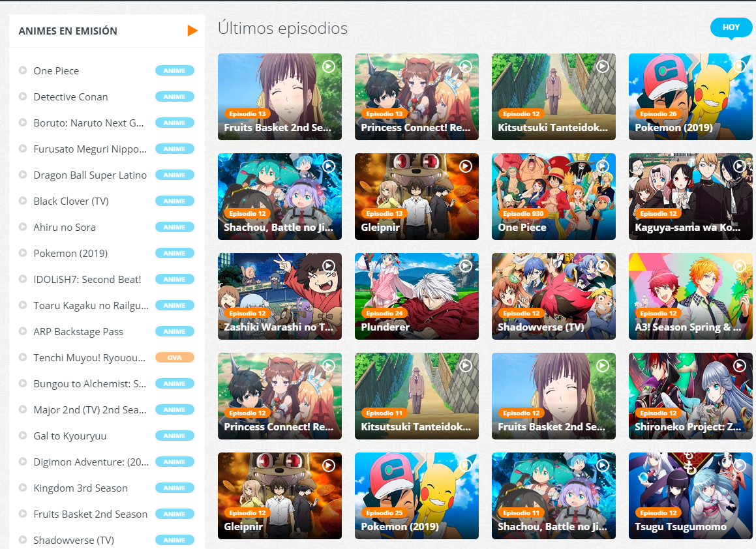Play Gleipnir episode 13

[416, 196]
